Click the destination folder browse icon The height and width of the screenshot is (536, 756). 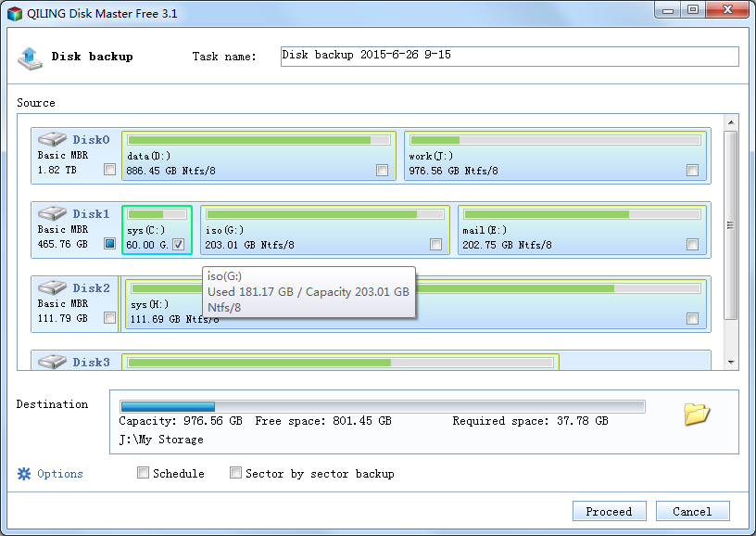click(697, 415)
